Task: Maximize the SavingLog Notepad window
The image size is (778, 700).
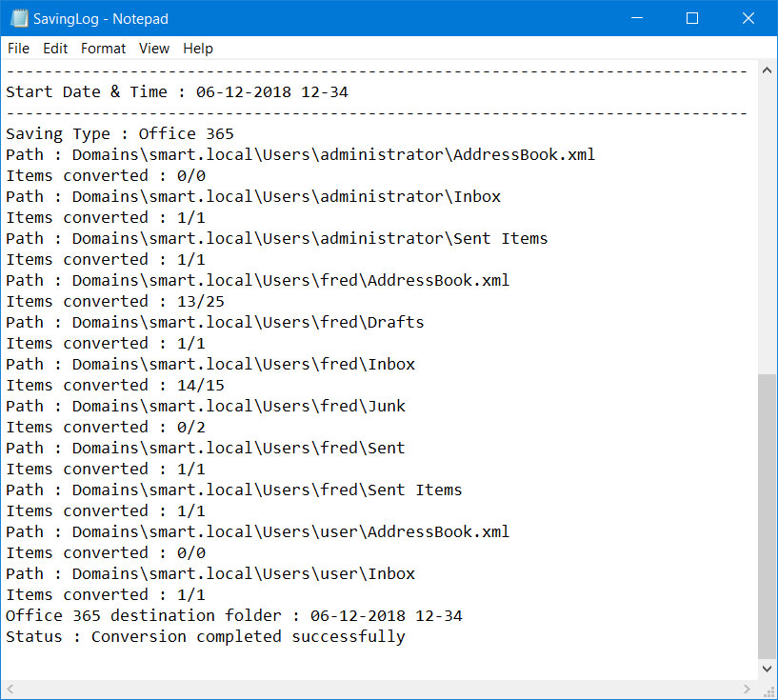Action: click(692, 18)
